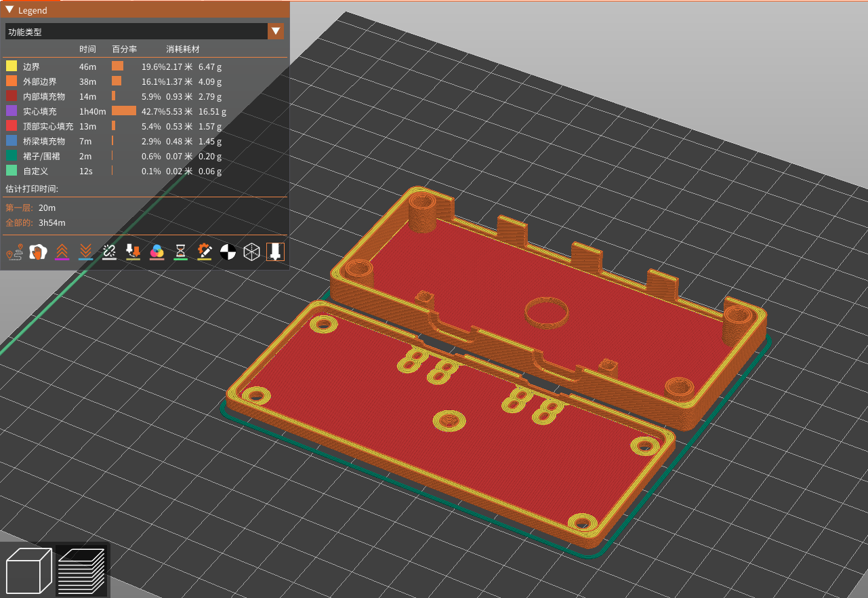Image resolution: width=868 pixels, height=598 pixels.
Task: Hide the 顶部实心填充 feature type row
Action: [144, 126]
